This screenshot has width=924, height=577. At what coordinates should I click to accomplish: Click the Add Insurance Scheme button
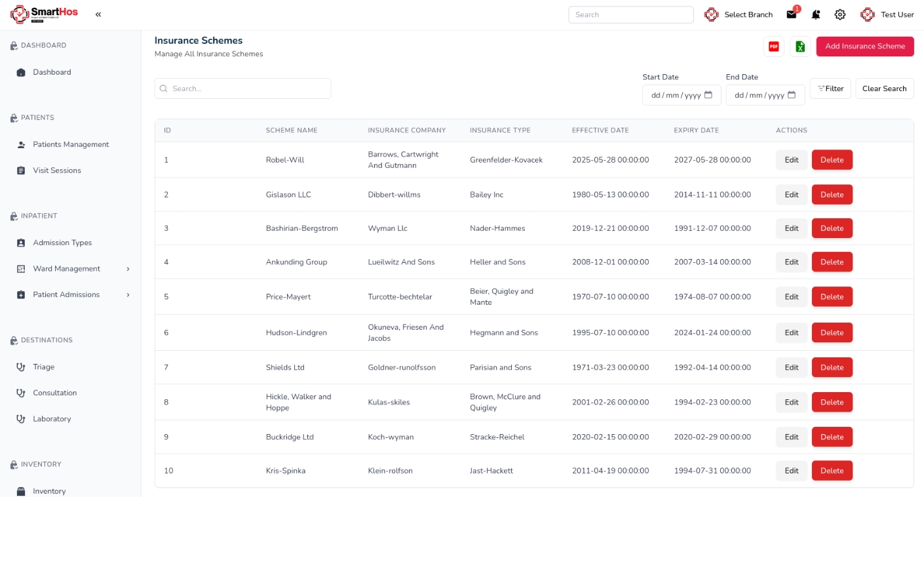pyautogui.click(x=864, y=47)
